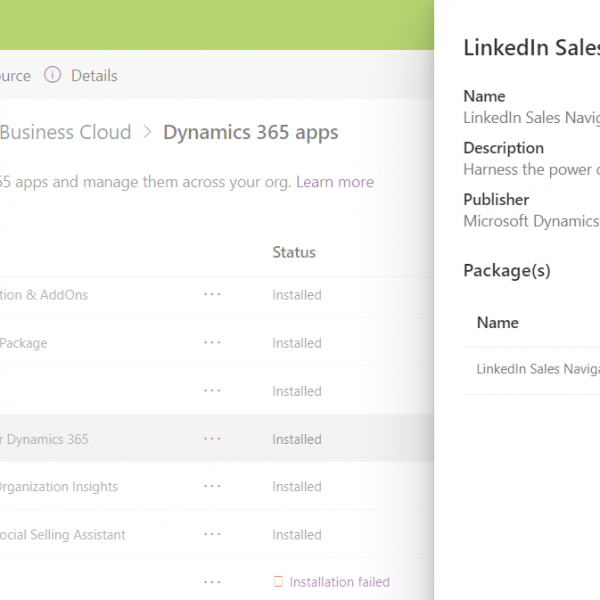Open more options for Dynamics 365 row
This screenshot has height=600, width=600.
pyautogui.click(x=212, y=439)
